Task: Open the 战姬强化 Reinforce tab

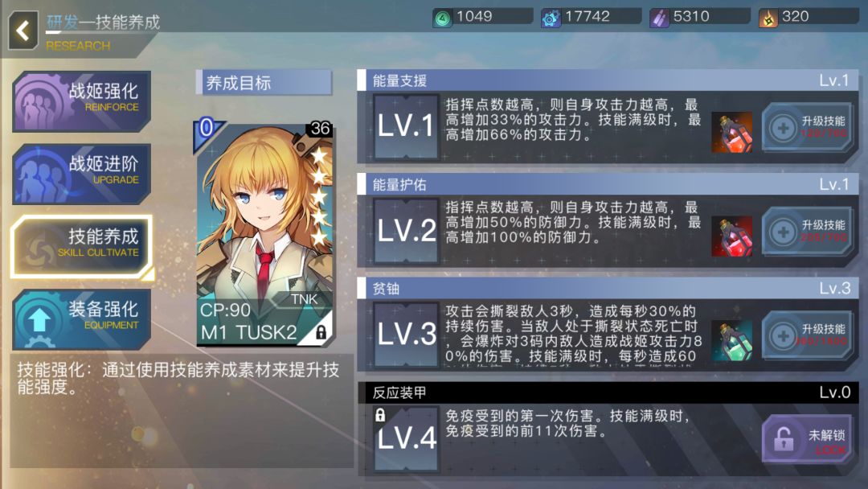Action: point(81,101)
